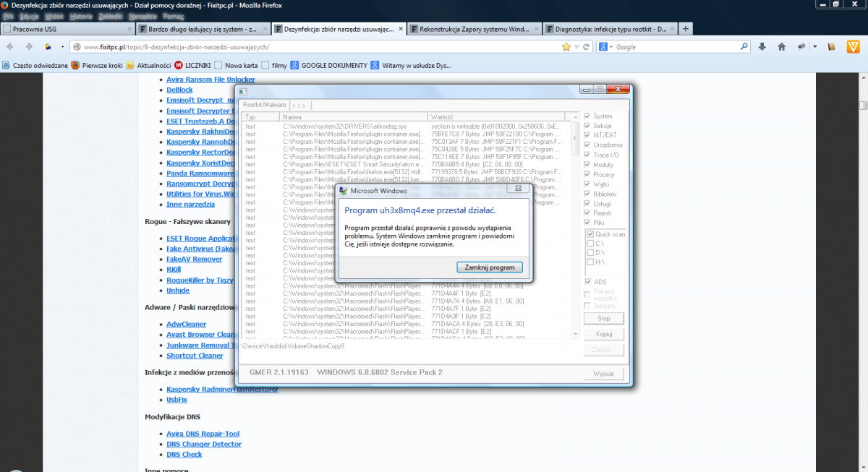The height and width of the screenshot is (472, 868).
Task: Sort by the Nazwa column header
Action: pyautogui.click(x=354, y=116)
